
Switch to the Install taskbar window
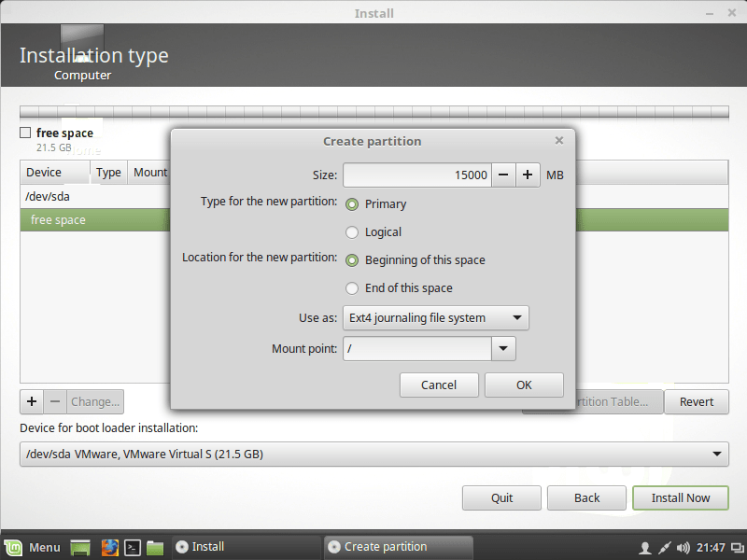point(246,547)
